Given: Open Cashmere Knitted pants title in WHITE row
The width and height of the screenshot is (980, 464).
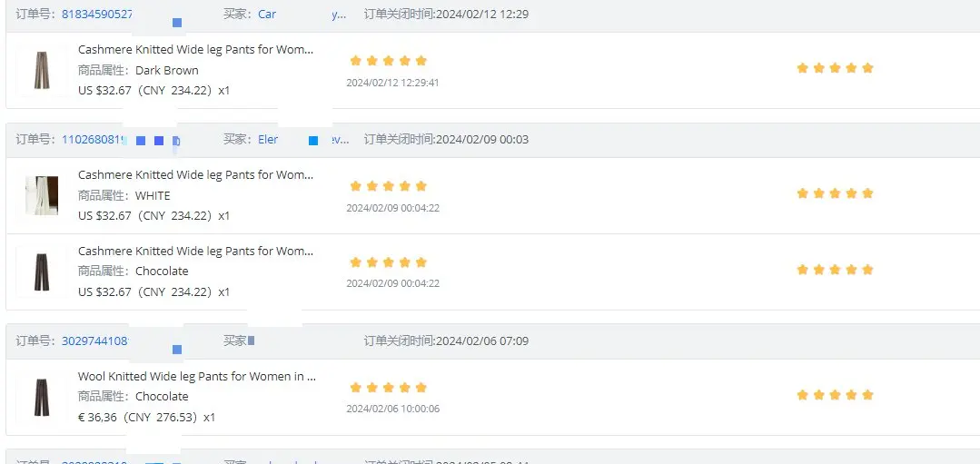Looking at the screenshot, I should pos(195,175).
